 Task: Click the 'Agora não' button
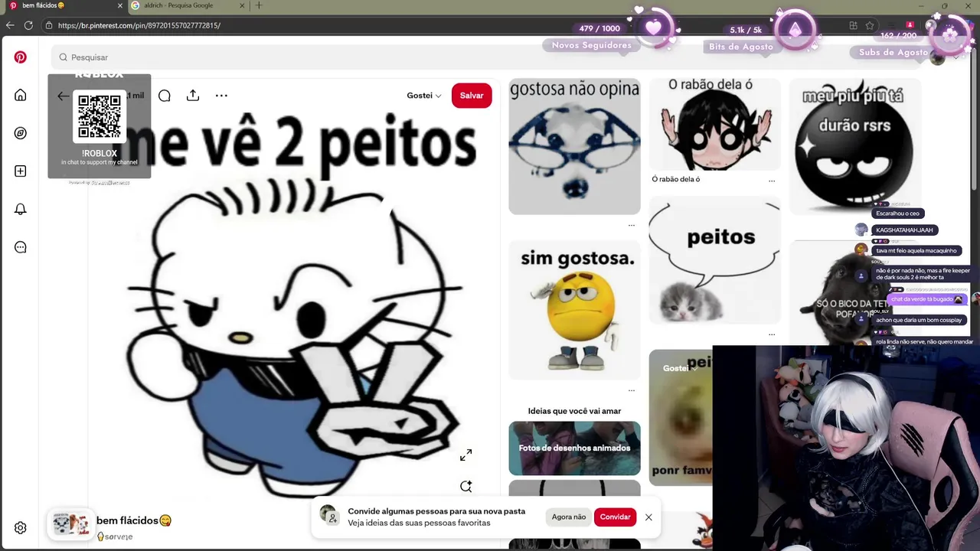point(569,517)
